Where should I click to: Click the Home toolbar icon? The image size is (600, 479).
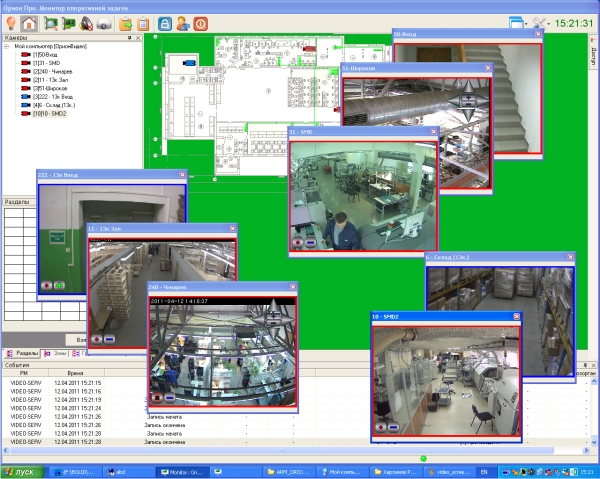(29, 22)
